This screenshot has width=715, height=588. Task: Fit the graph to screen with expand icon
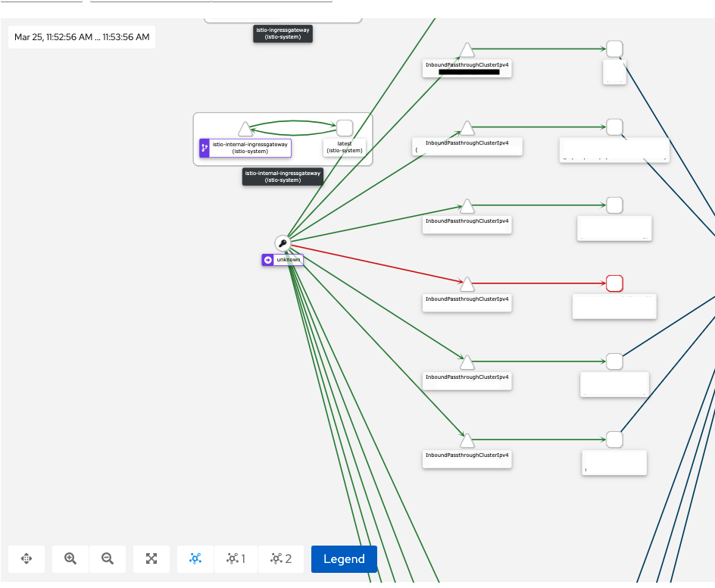point(151,558)
